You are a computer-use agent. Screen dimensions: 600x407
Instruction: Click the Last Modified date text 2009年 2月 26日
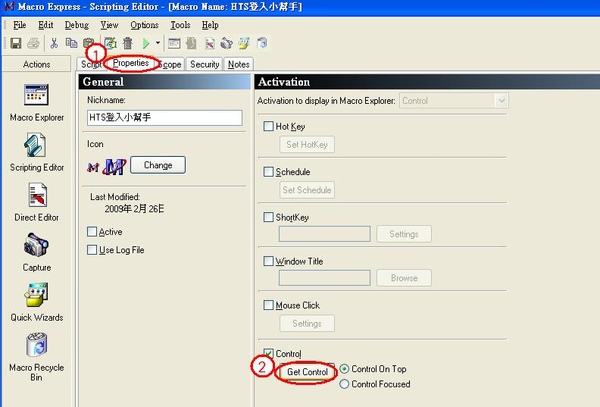coord(134,209)
